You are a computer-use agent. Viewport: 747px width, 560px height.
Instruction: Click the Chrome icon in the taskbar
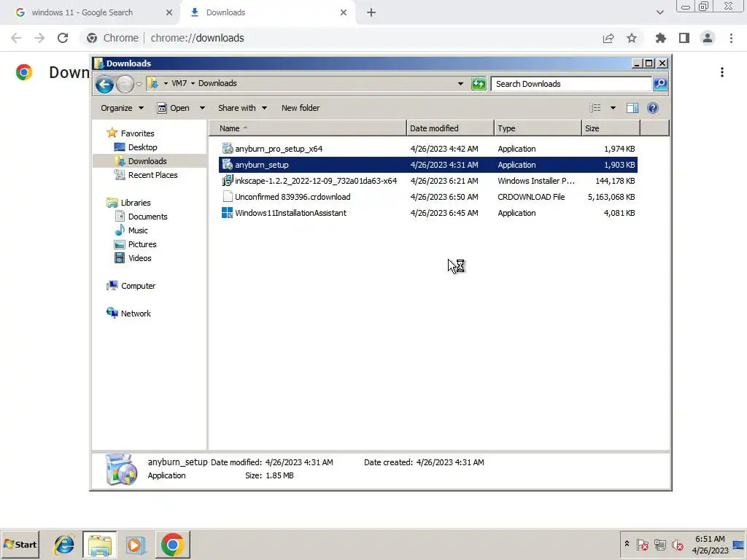pyautogui.click(x=172, y=544)
